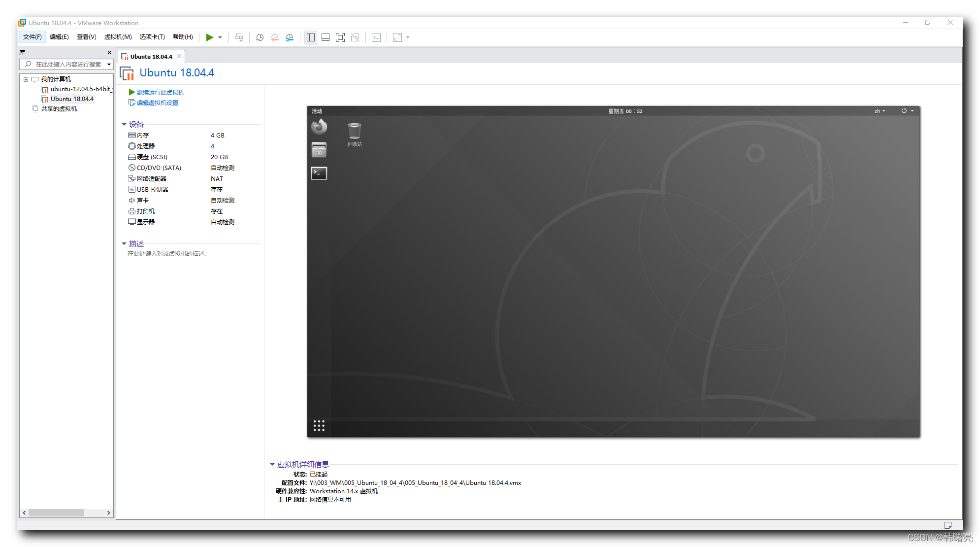Open the 虚拟机(M) menu
The height and width of the screenshot is (547, 980).
[118, 37]
